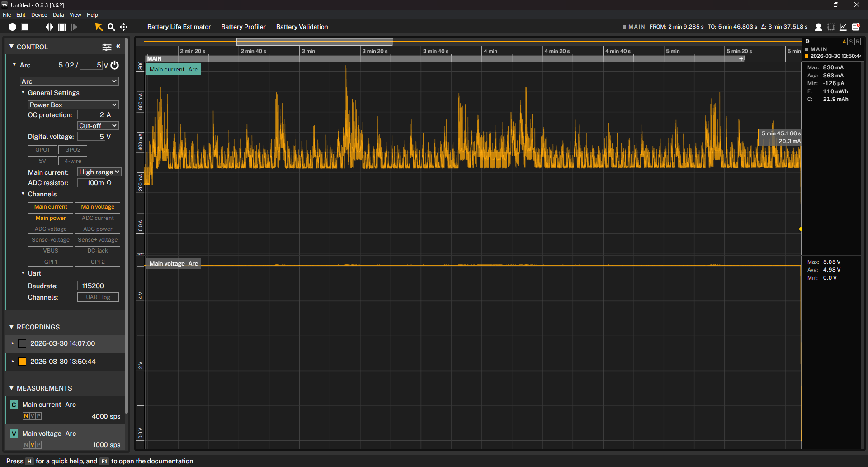Open the View menu
The height and width of the screenshot is (467, 868).
(x=75, y=15)
